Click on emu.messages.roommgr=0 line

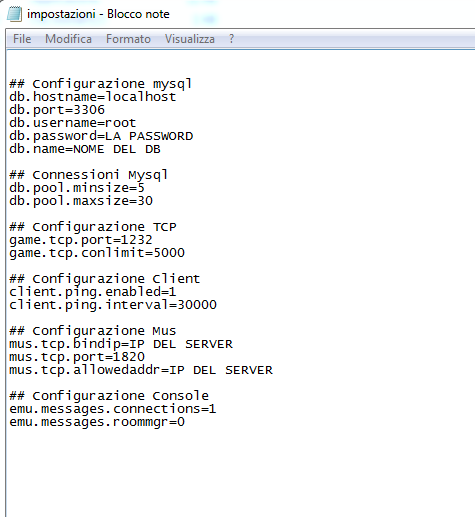[x=97, y=422]
